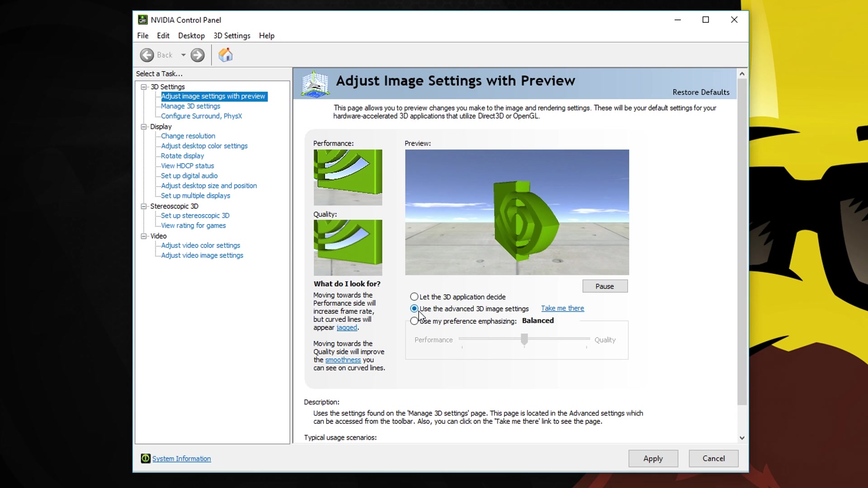Click the Back arrow toolbar icon
Image resolution: width=868 pixels, height=488 pixels.
[147, 55]
